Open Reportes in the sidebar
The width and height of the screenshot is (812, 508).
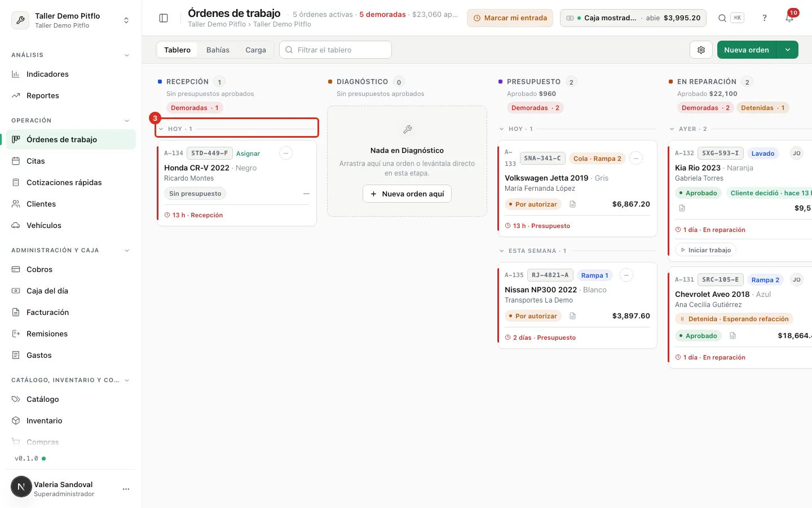[x=70, y=95]
